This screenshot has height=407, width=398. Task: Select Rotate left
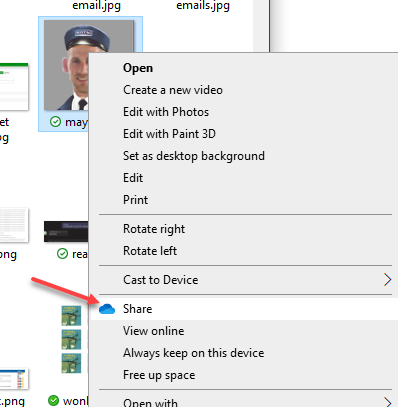tap(150, 251)
